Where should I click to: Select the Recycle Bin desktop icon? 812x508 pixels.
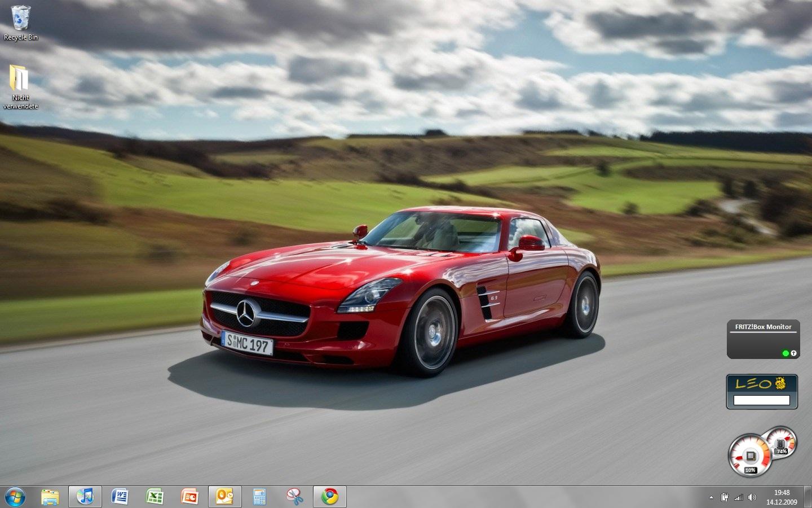coord(21,23)
